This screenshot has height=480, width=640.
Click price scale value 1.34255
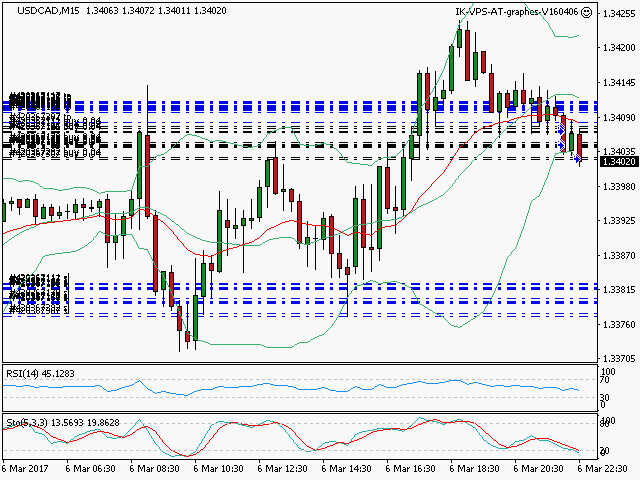point(619,13)
